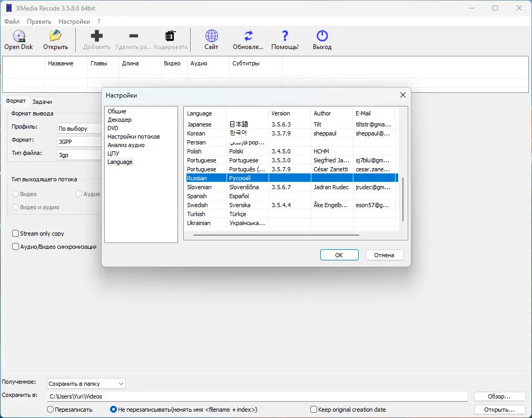The height and width of the screenshot is (418, 532).
Task: Select Общие in the settings list
Action: [x=117, y=111]
